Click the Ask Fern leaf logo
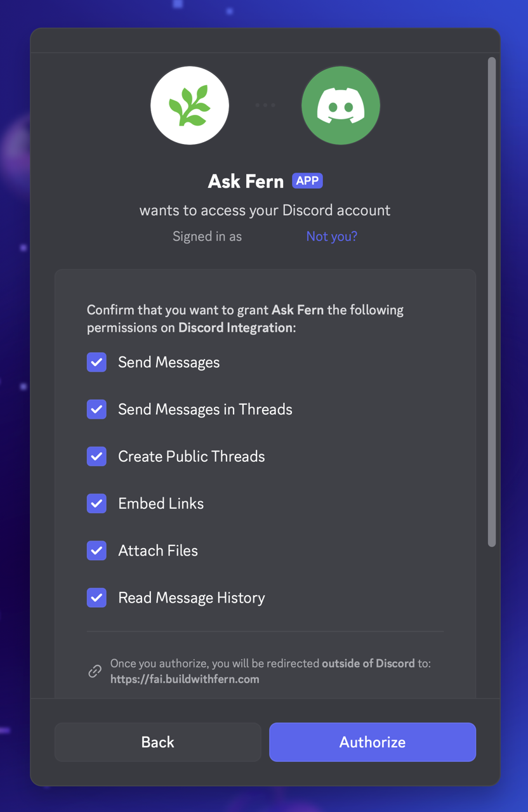This screenshot has height=812, width=528. 189,105
